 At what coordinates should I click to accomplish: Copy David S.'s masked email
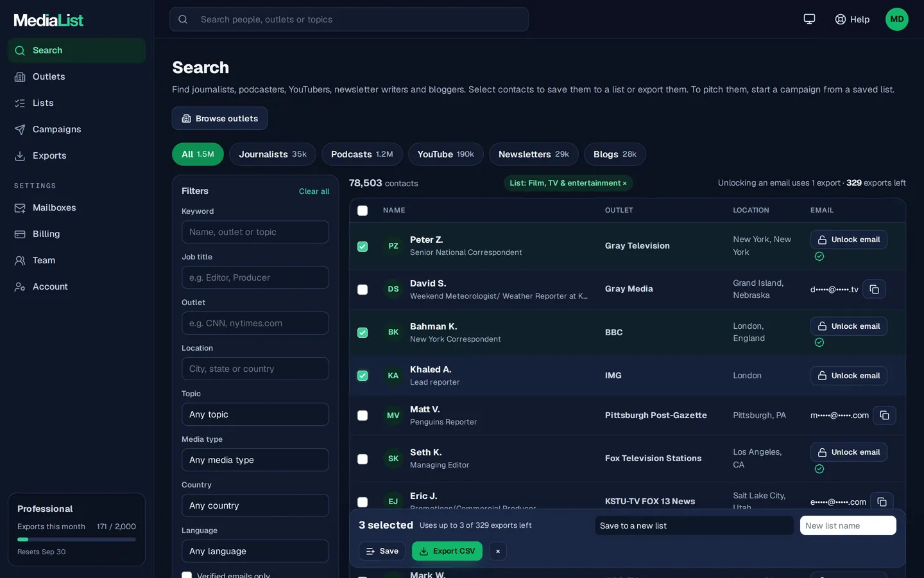874,289
